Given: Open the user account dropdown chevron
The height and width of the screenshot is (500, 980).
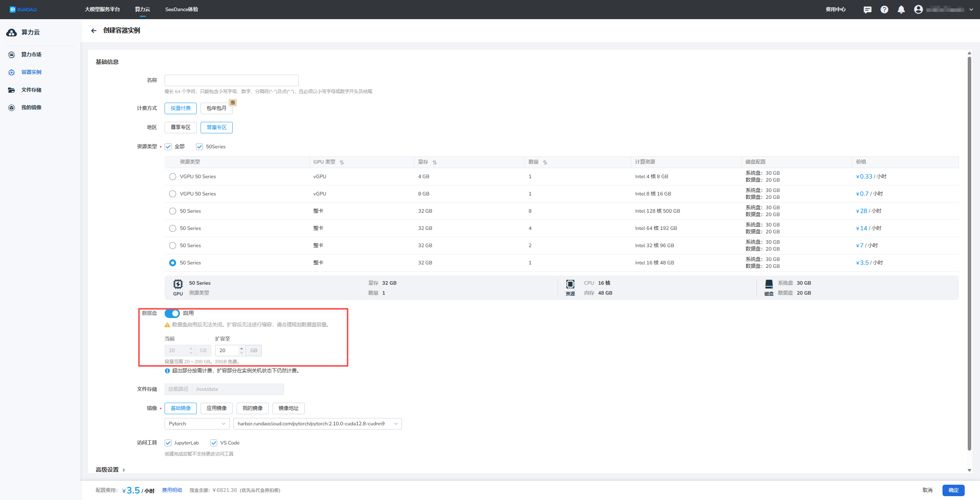Looking at the screenshot, I should pos(971,10).
